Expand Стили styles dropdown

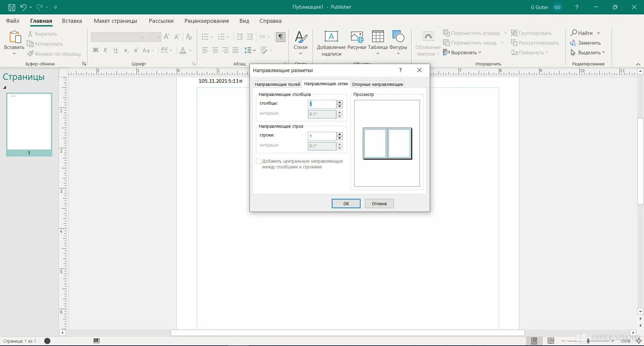pyautogui.click(x=301, y=54)
